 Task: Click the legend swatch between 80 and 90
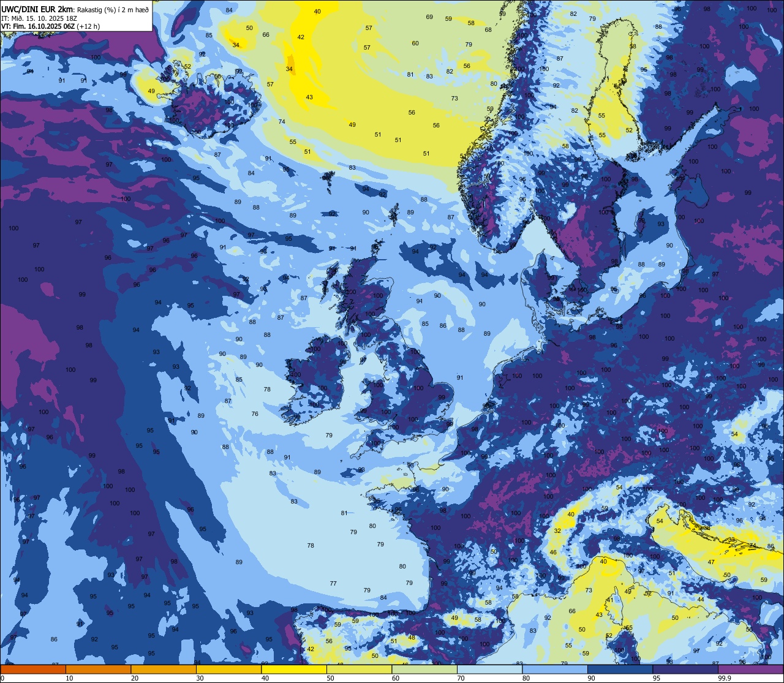pos(555,669)
